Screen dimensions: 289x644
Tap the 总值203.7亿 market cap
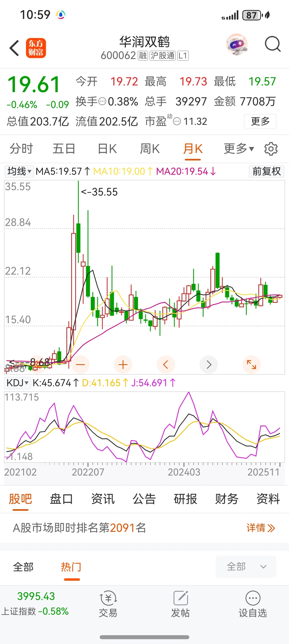[38, 121]
